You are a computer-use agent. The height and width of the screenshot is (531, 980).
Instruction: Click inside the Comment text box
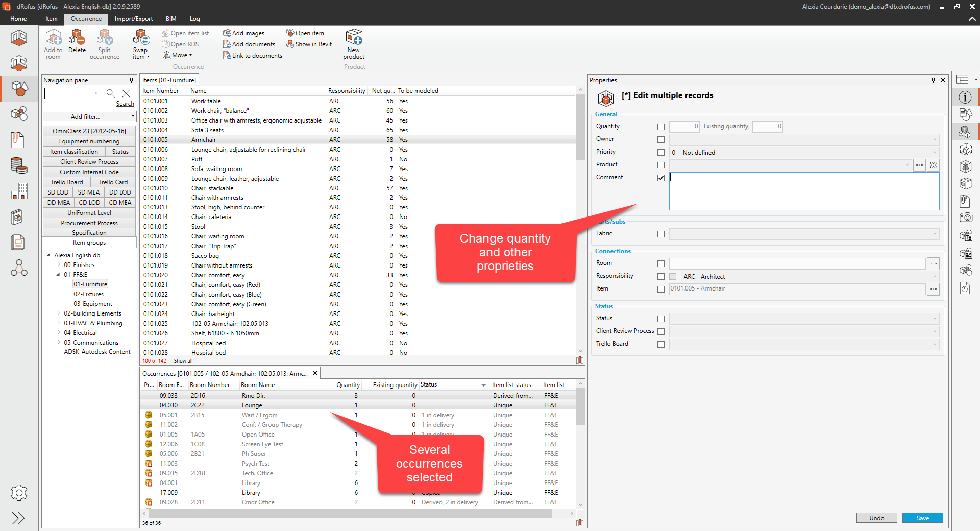(x=804, y=191)
